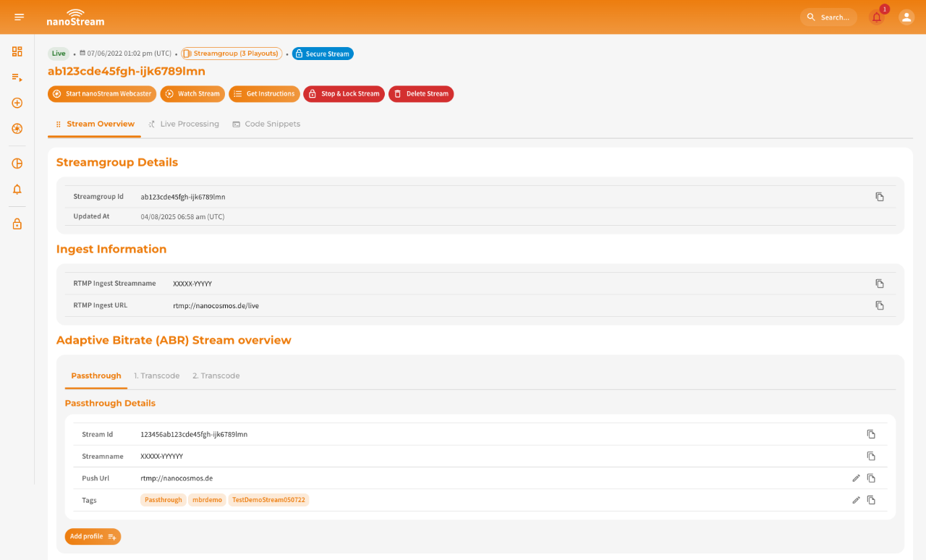Open the alerts bell icon in the sidebar
The width and height of the screenshot is (926, 560).
17,190
